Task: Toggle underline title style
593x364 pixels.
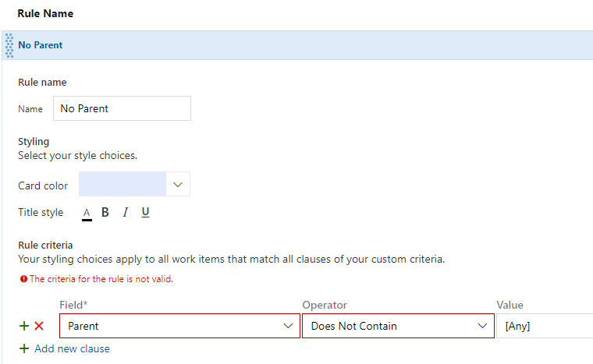Action: pyautogui.click(x=145, y=212)
